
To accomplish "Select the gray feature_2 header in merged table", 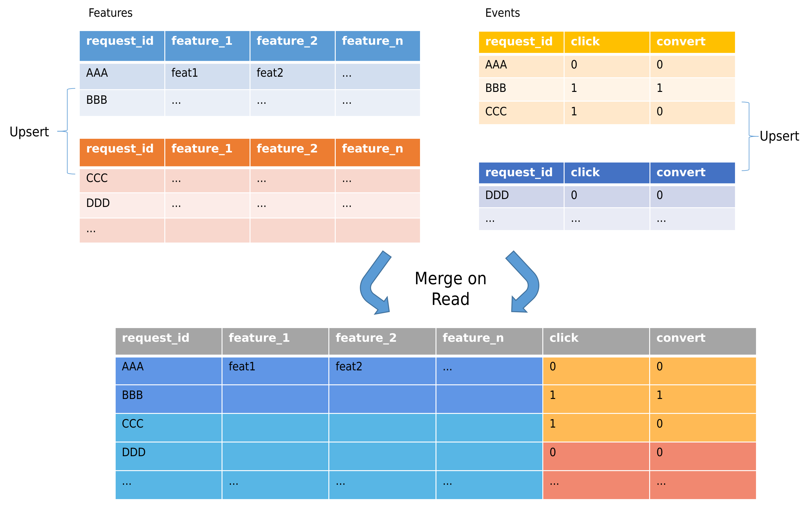I will click(382, 341).
